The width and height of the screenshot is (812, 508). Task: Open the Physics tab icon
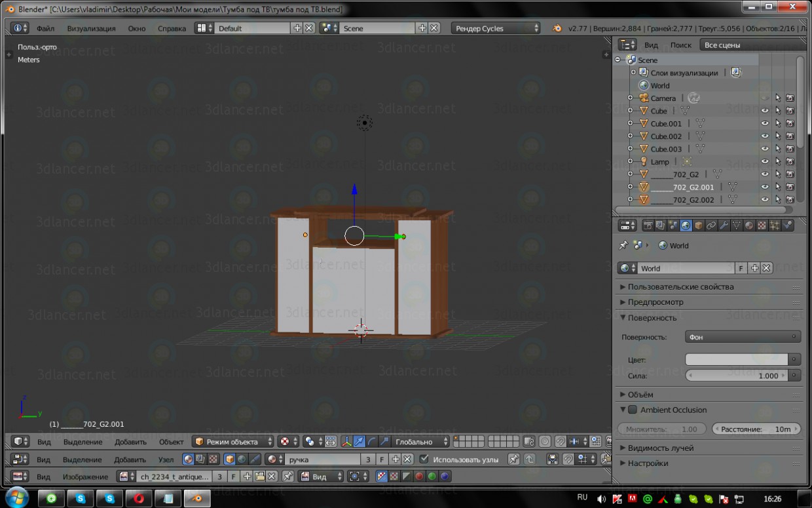[788, 225]
